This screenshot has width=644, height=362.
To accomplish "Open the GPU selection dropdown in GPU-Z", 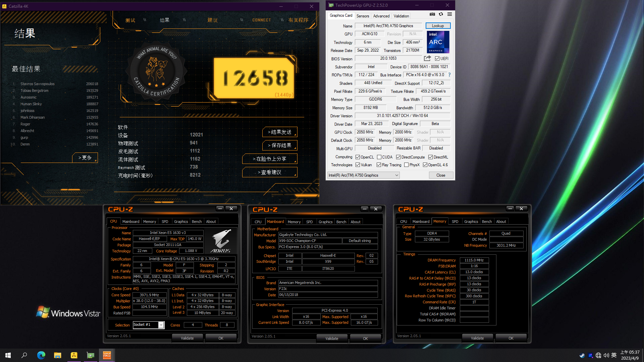I will point(364,175).
